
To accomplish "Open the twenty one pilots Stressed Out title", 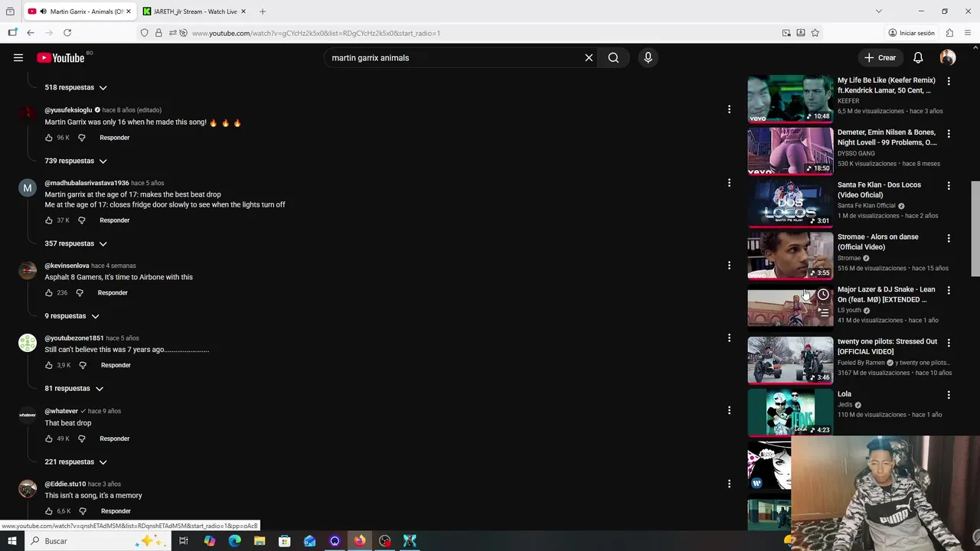I will pos(887,347).
